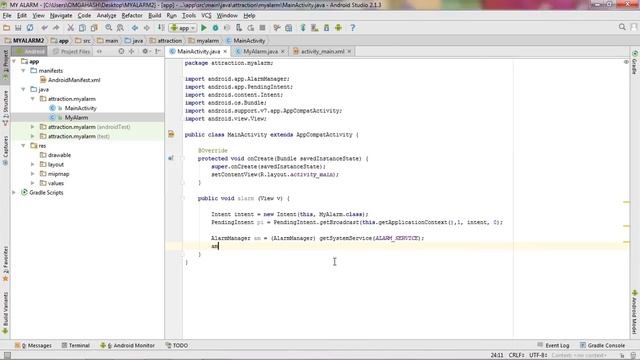Switch to the MyAlarm.java editor tab
Image resolution: width=640 pixels, height=360 pixels.
260,51
